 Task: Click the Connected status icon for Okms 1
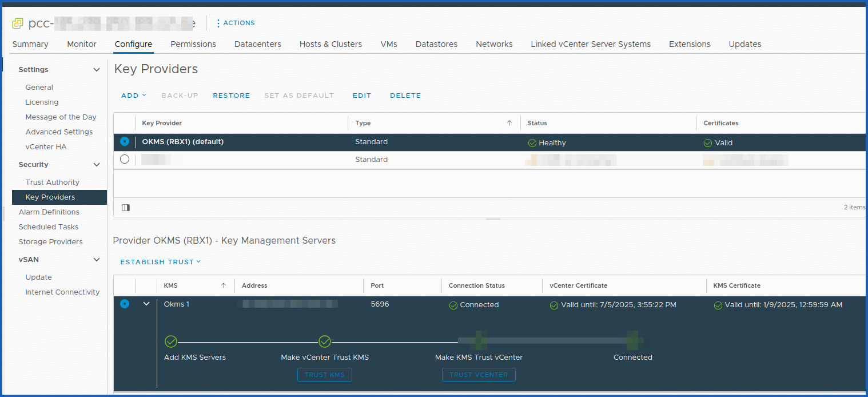click(x=454, y=304)
